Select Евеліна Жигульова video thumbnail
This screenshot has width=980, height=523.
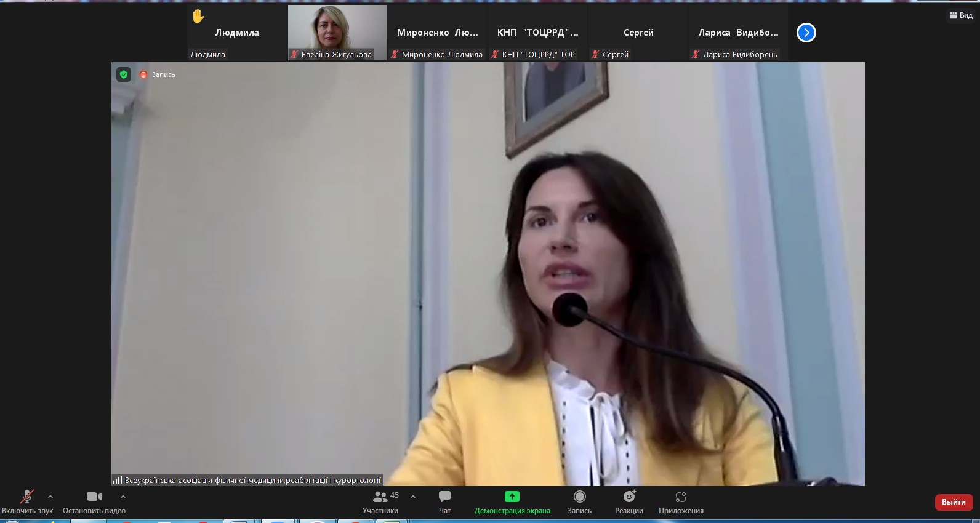click(x=337, y=32)
